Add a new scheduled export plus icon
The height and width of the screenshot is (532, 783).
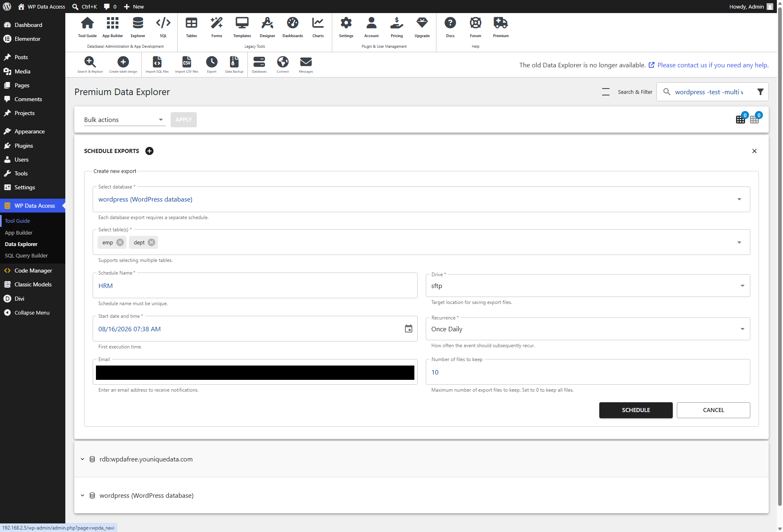pos(149,151)
